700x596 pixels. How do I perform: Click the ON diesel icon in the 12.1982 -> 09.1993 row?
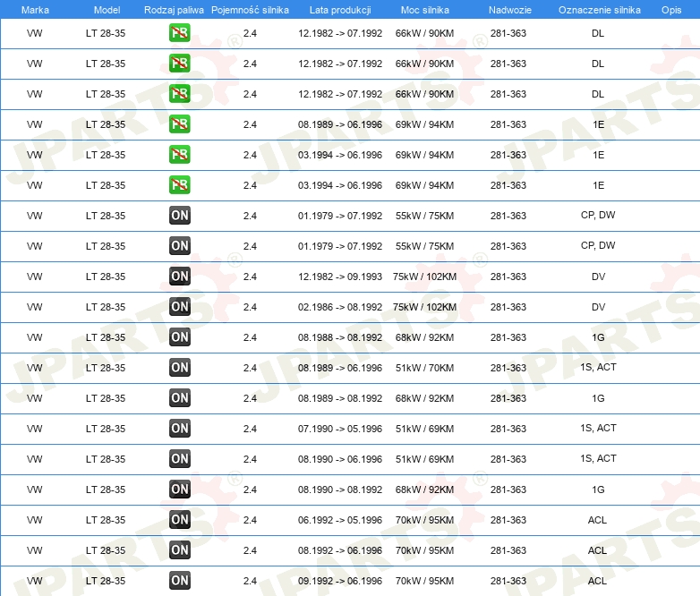[179, 276]
